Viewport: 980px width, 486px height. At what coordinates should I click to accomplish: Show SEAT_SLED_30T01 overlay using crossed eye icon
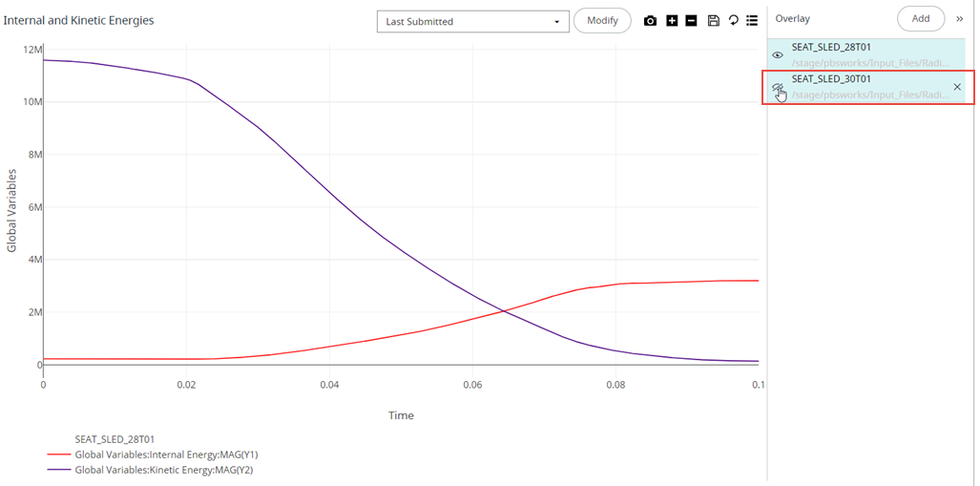778,88
